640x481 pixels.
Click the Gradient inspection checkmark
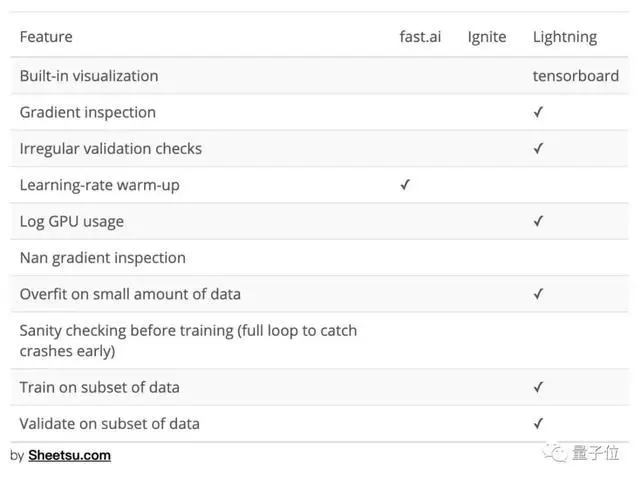click(538, 112)
